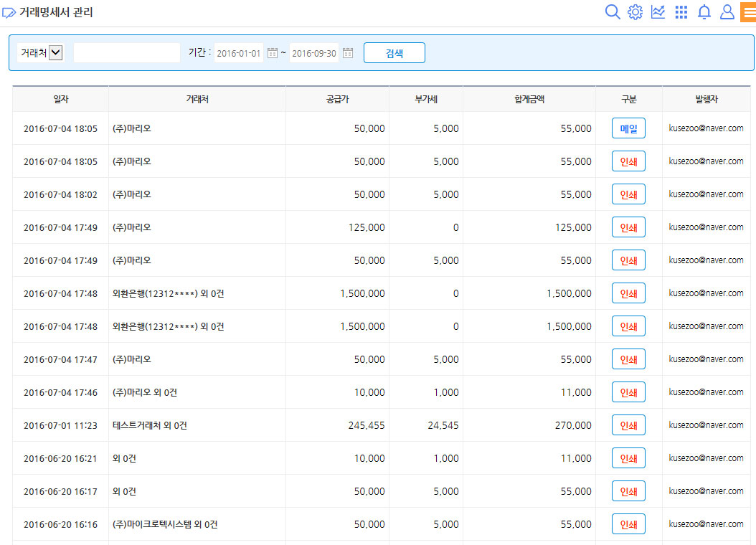Click supply amount 10,000 in the 16:21 row

click(369, 459)
